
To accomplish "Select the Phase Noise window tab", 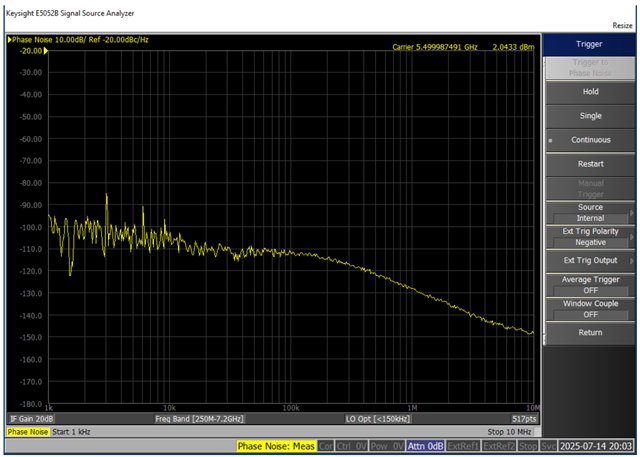I will coord(28,432).
